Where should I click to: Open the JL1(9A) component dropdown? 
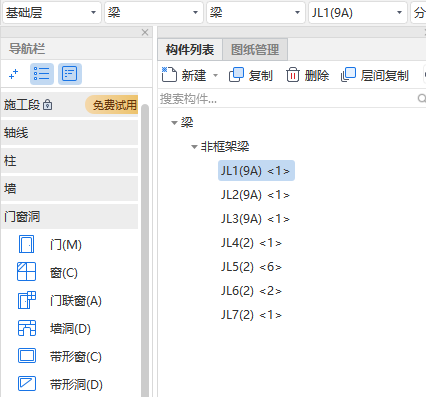[x=358, y=13]
